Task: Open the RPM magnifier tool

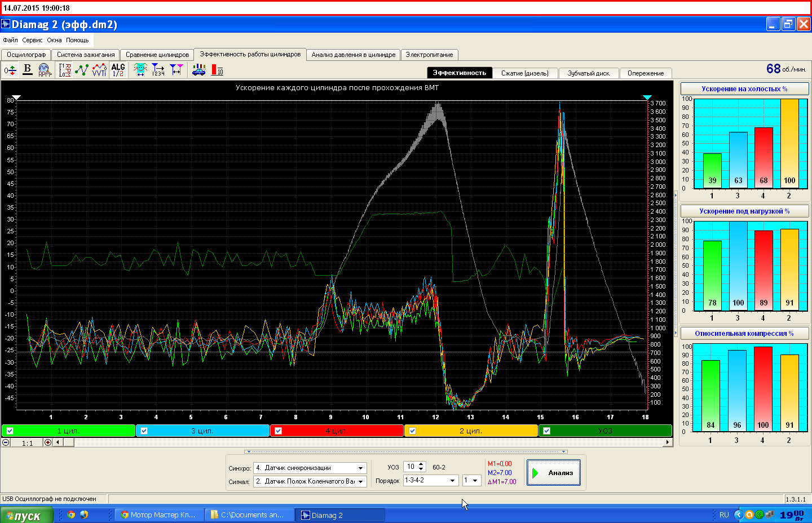Action: (x=45, y=70)
